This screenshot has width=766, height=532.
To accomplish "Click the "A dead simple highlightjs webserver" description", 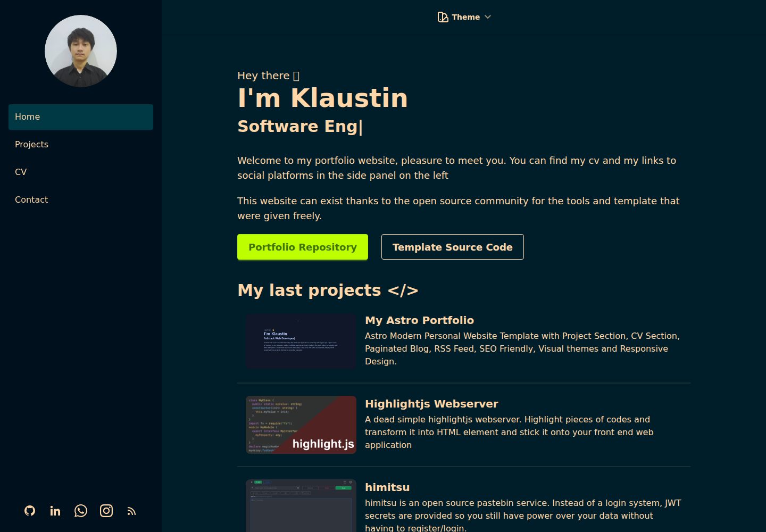I will (x=509, y=432).
